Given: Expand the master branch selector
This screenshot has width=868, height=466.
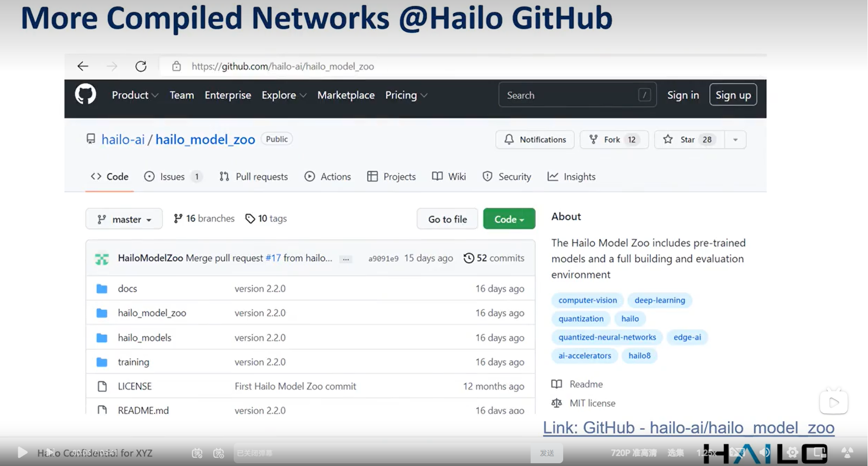Looking at the screenshot, I should tap(124, 219).
